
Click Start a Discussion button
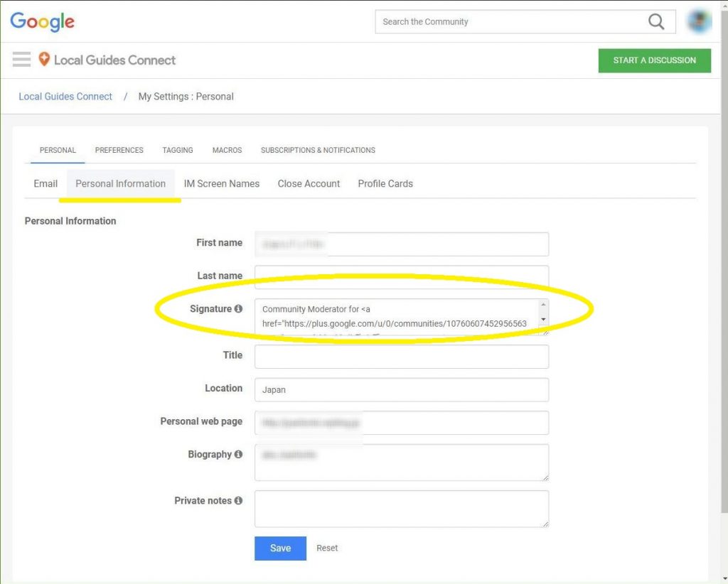(654, 60)
